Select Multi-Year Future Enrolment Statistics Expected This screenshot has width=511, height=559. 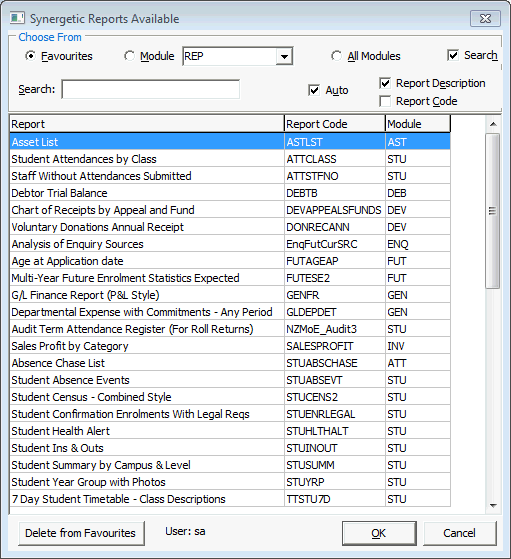(230, 278)
